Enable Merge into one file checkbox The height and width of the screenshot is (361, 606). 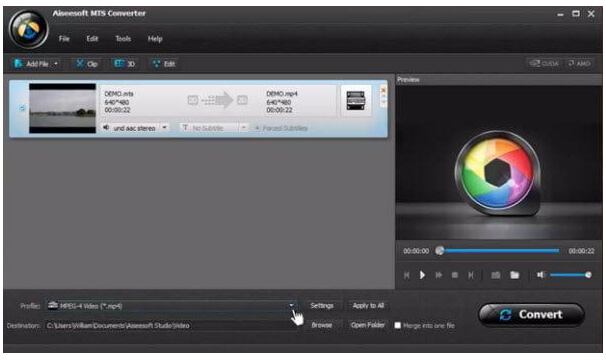click(398, 325)
